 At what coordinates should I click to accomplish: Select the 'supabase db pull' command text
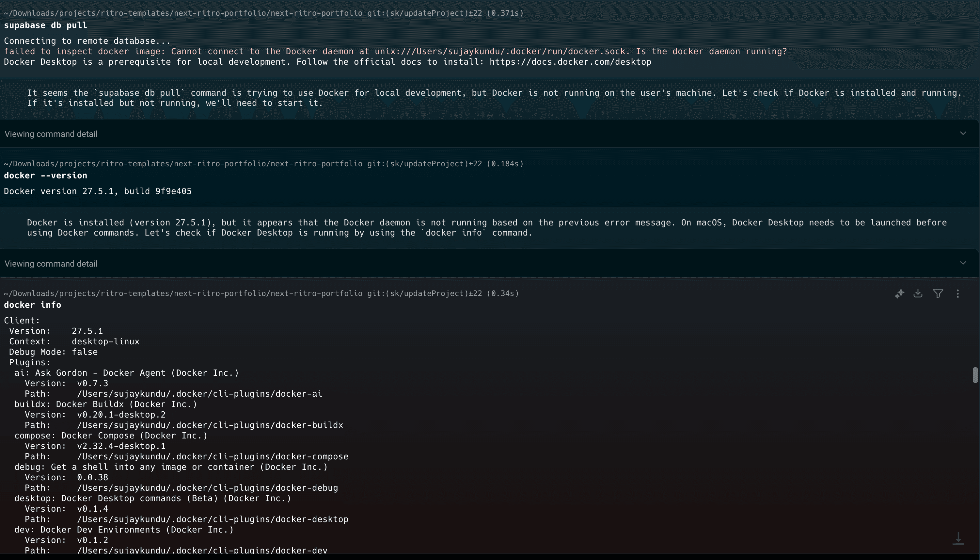point(45,25)
